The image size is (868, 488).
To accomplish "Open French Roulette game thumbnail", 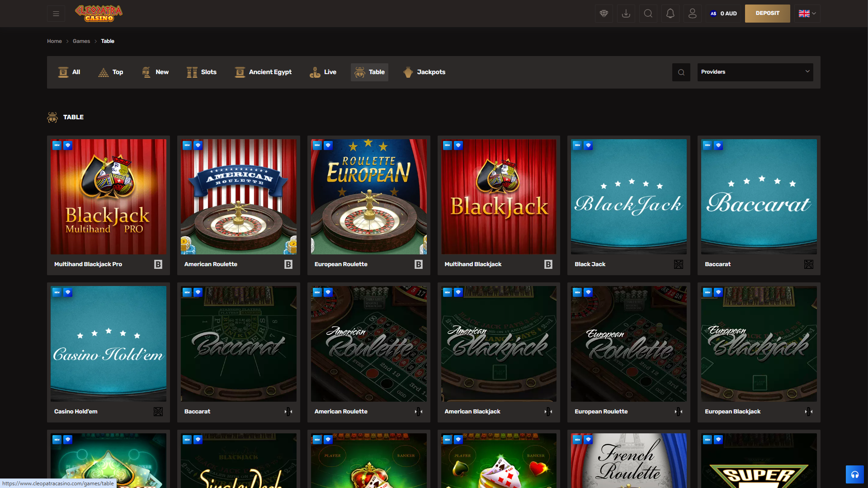I will [629, 460].
